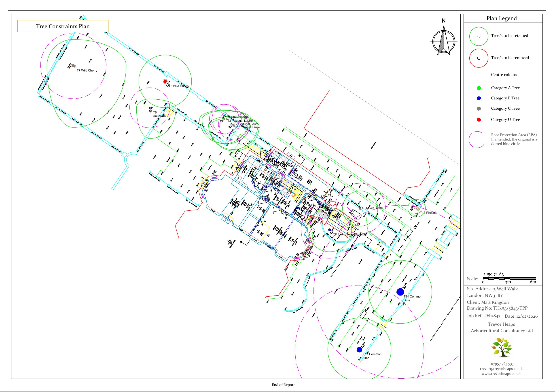Click the 'Tree Constraints Plan' title box
Viewport: 555px width, 392px height.
(x=63, y=26)
